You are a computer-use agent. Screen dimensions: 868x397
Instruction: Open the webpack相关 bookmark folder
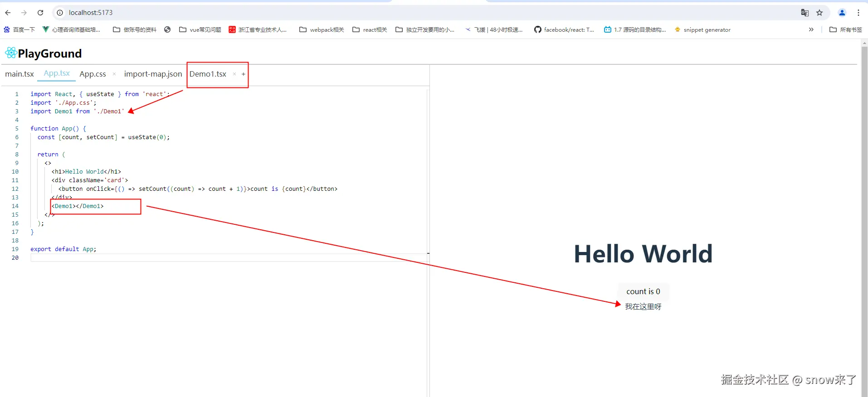[322, 29]
